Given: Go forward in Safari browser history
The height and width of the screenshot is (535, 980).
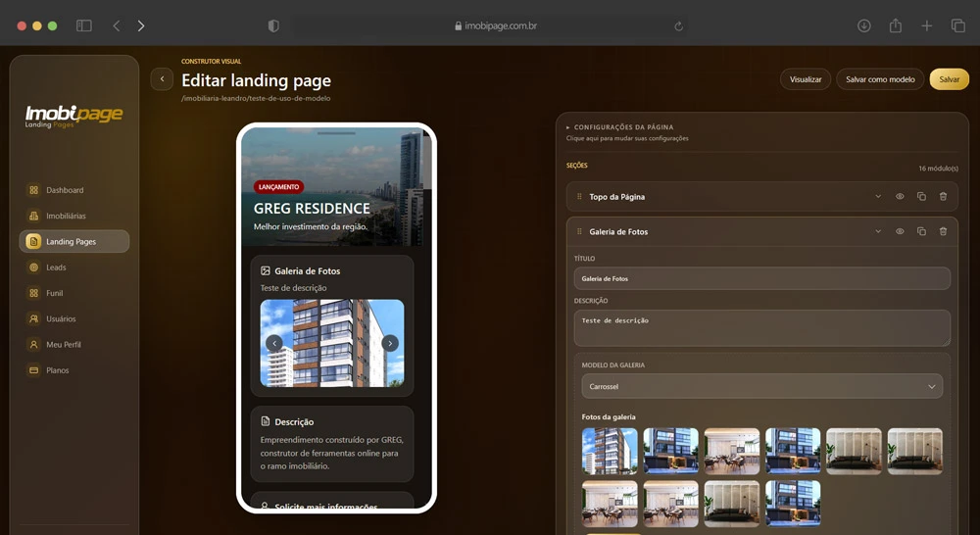Looking at the screenshot, I should [x=141, y=25].
